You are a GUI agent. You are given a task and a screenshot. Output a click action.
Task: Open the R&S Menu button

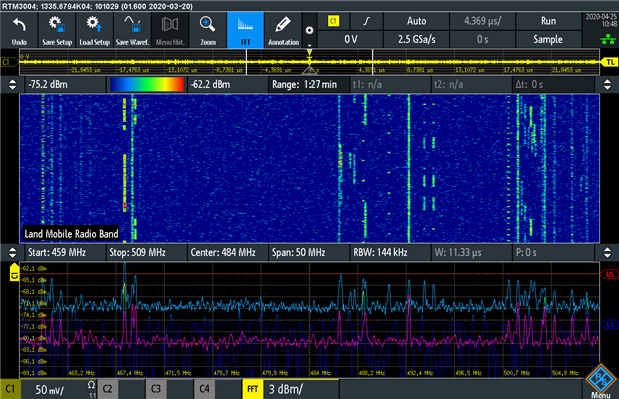(601, 381)
